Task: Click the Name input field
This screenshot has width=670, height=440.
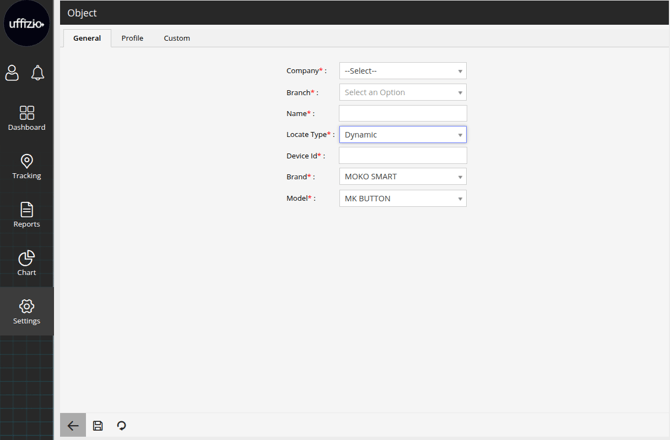Action: pyautogui.click(x=402, y=114)
